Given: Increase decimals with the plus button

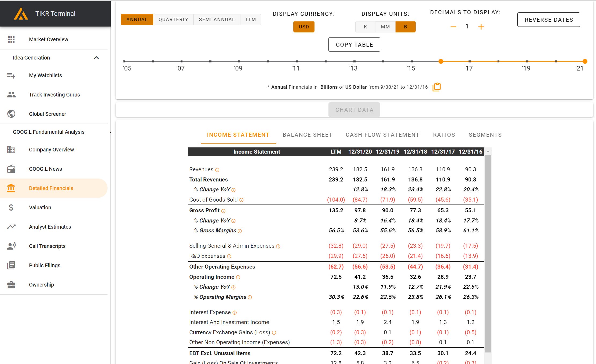Looking at the screenshot, I should 481,27.
